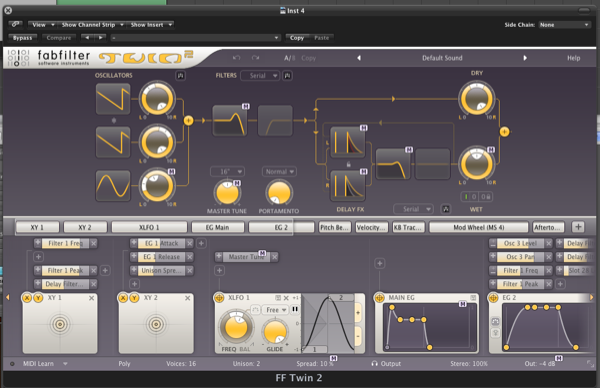This screenshot has width=600, height=388.
Task: Remove the Filter 1 Freq slot under XY 1
Action: coord(94,243)
